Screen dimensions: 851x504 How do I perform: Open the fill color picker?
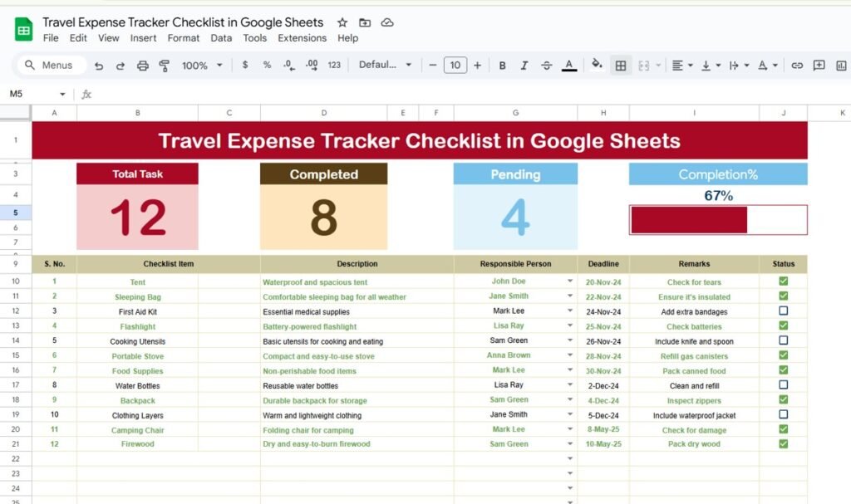(597, 65)
